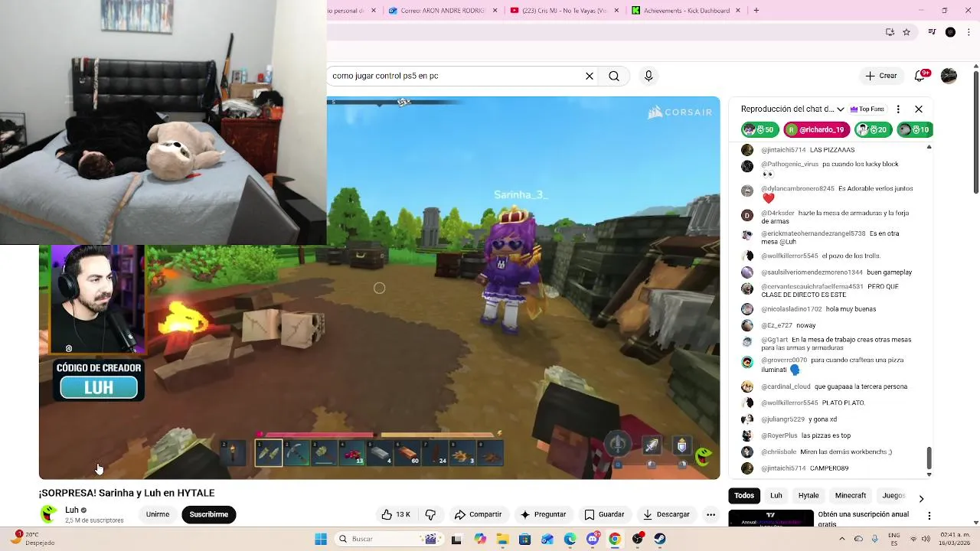Select the Hytale filter chip
Image resolution: width=980 pixels, height=551 pixels.
click(x=808, y=496)
